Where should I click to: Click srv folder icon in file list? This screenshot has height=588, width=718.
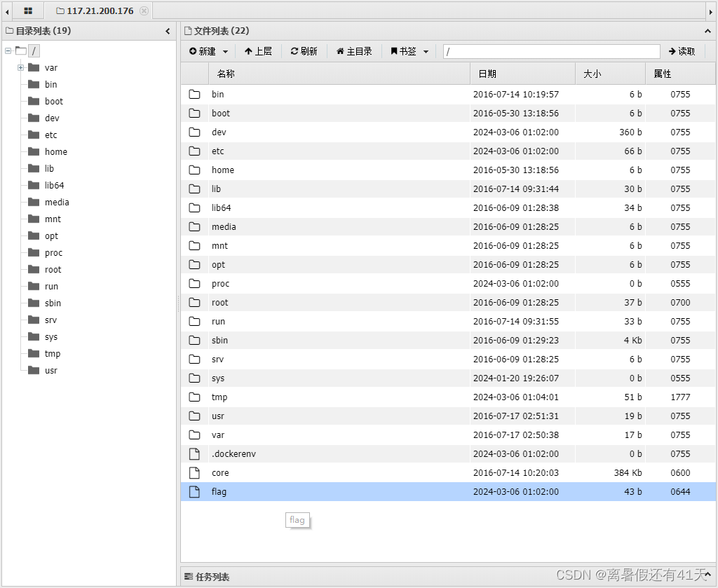tap(195, 360)
